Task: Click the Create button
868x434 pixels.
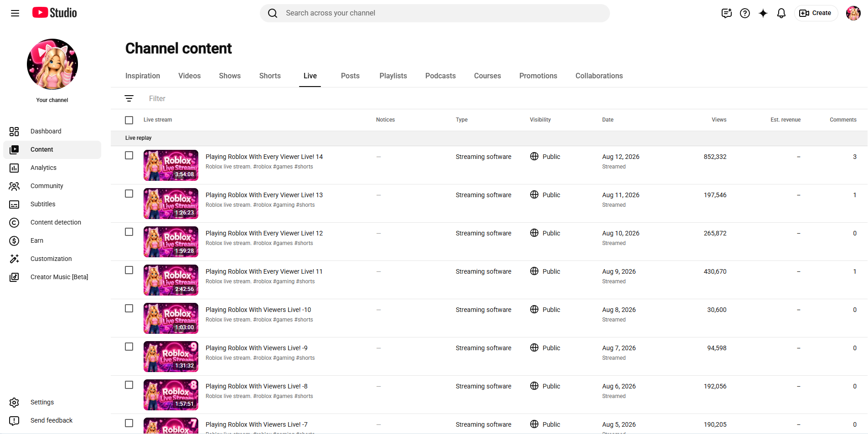Action: point(816,13)
